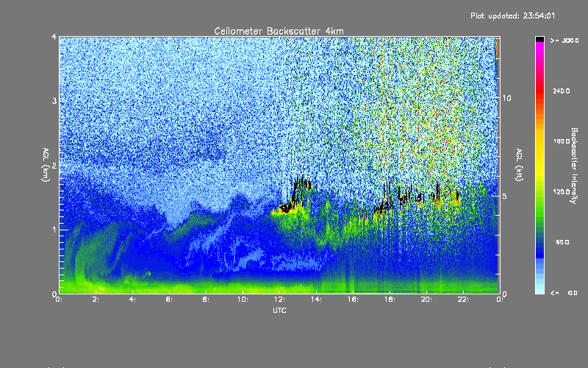Click the colorbar's '180.0' label
588x368 pixels.
(x=562, y=141)
